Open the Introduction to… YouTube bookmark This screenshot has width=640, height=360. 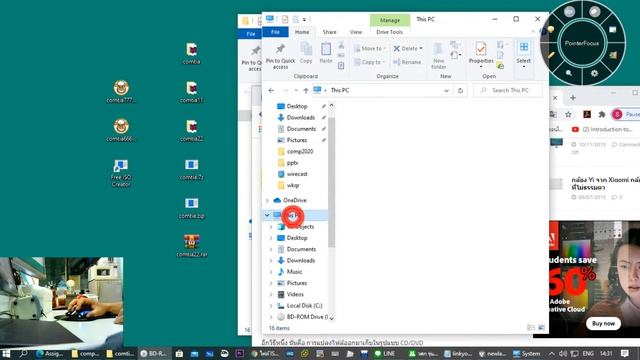click(x=602, y=129)
